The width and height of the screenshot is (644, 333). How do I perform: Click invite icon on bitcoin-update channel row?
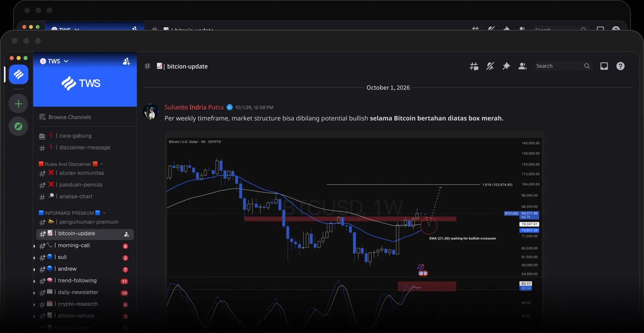[x=126, y=234]
